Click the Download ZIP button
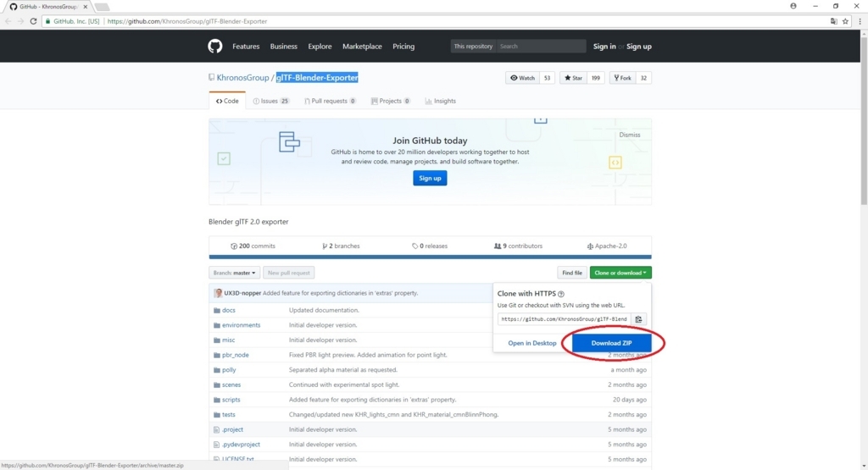Screen dimensions: 868x470 [x=611, y=343]
